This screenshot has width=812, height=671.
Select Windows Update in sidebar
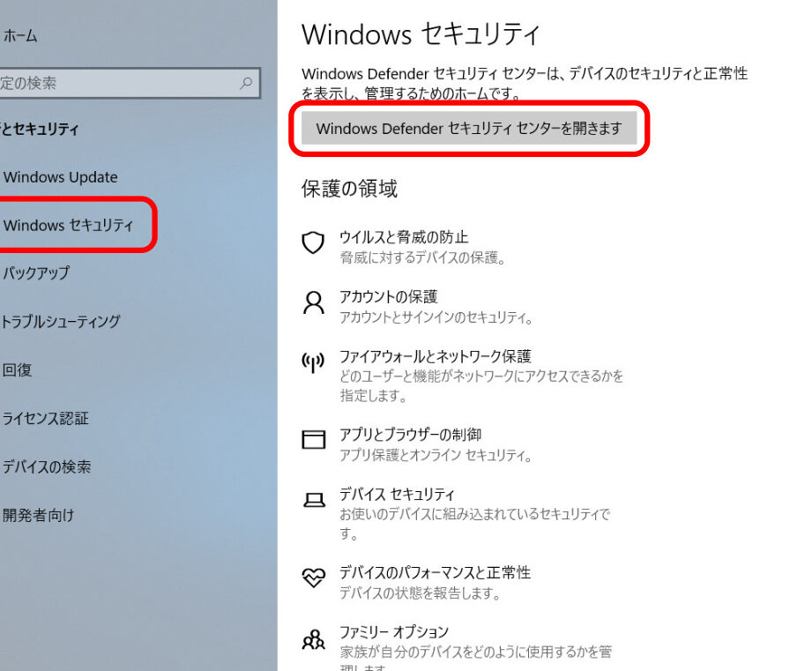click(60, 177)
